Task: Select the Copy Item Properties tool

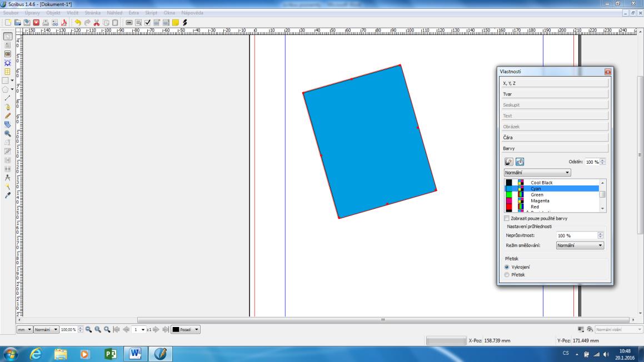Action: pos(7,187)
